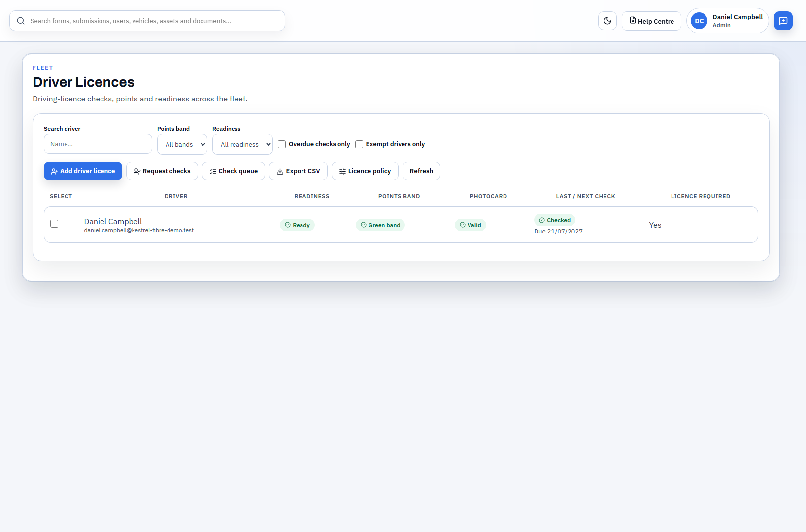The image size is (806, 532).
Task: Open Licence policy sliders icon
Action: tap(342, 171)
